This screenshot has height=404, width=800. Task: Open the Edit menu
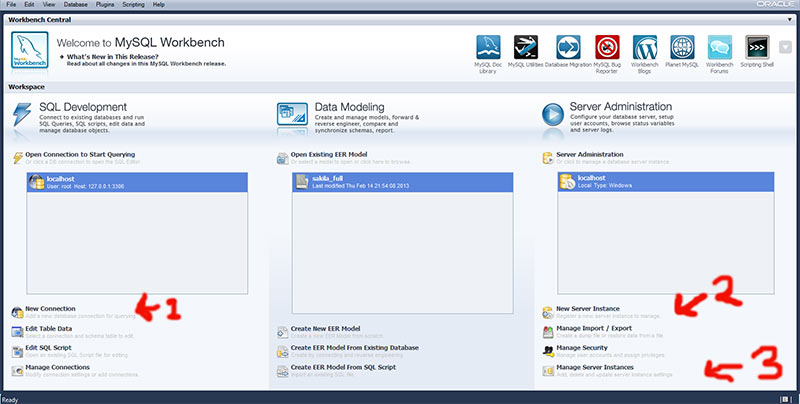(x=29, y=4)
